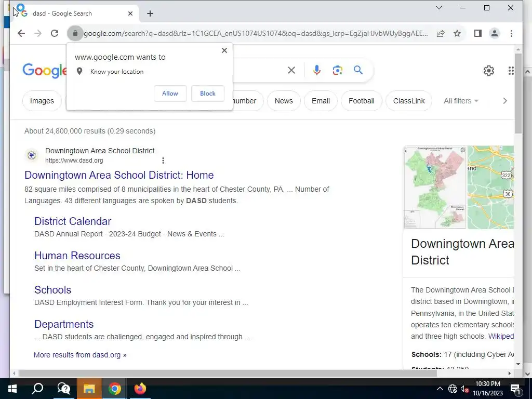Screen dimensions: 532x399
Task: Open the notification center
Action: pyautogui.click(x=515, y=389)
